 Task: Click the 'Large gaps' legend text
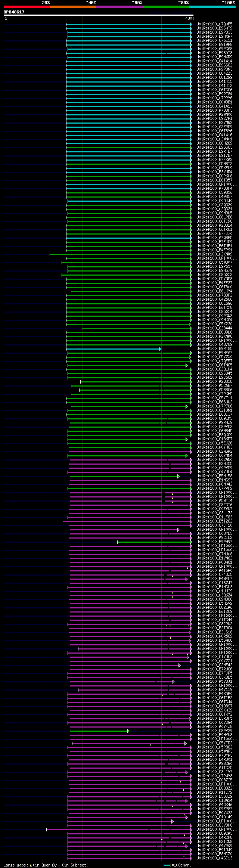click(15, 865)
